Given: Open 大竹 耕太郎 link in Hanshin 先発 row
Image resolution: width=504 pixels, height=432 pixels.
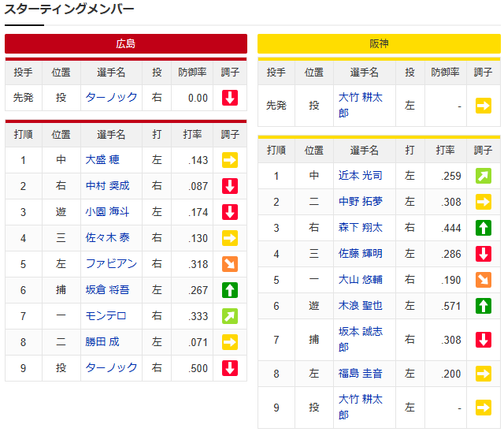Looking at the screenshot, I should pyautogui.click(x=361, y=105).
